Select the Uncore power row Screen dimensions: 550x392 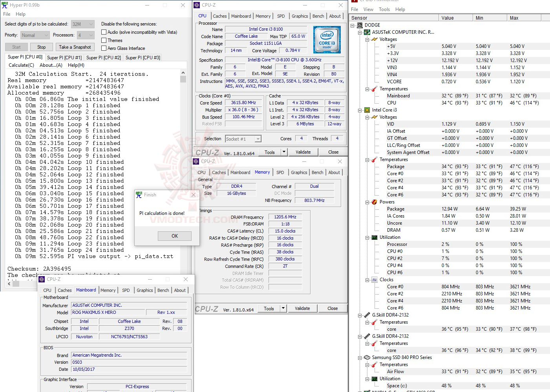450,223
